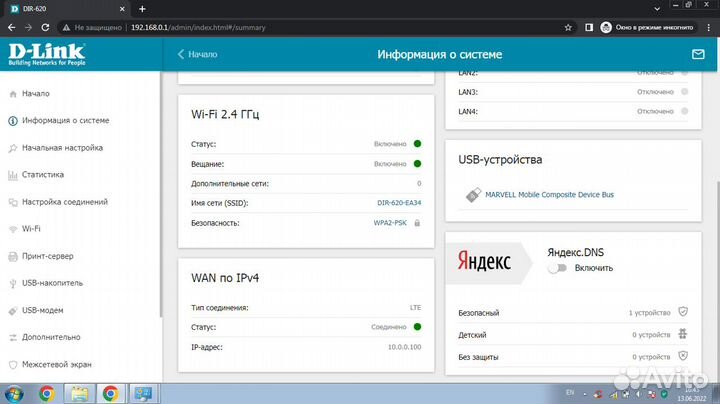Open a new browser tab

[142, 9]
